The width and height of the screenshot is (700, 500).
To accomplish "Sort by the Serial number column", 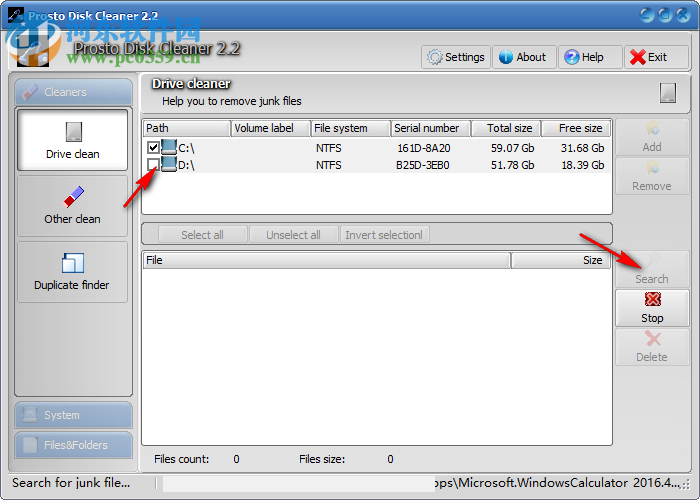I will click(x=431, y=128).
